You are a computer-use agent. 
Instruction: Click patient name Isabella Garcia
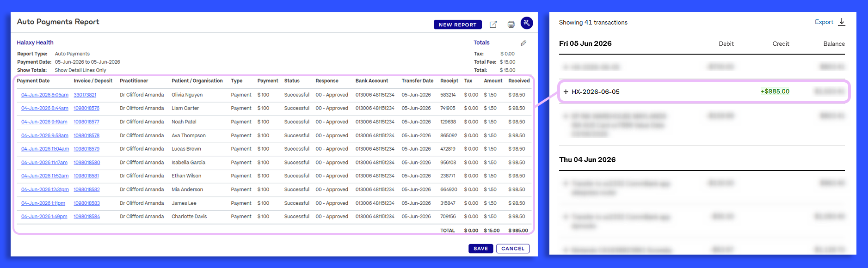click(189, 163)
